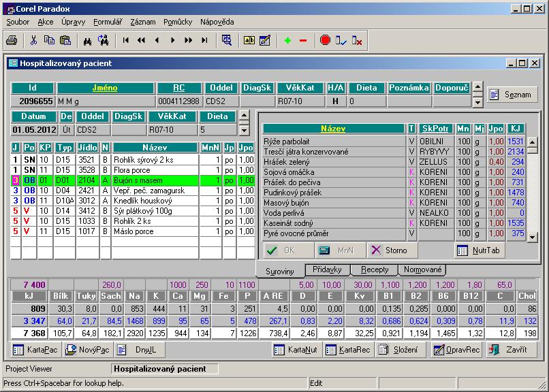Click the Seznam button
The width and height of the screenshot is (549, 392).
tap(512, 95)
